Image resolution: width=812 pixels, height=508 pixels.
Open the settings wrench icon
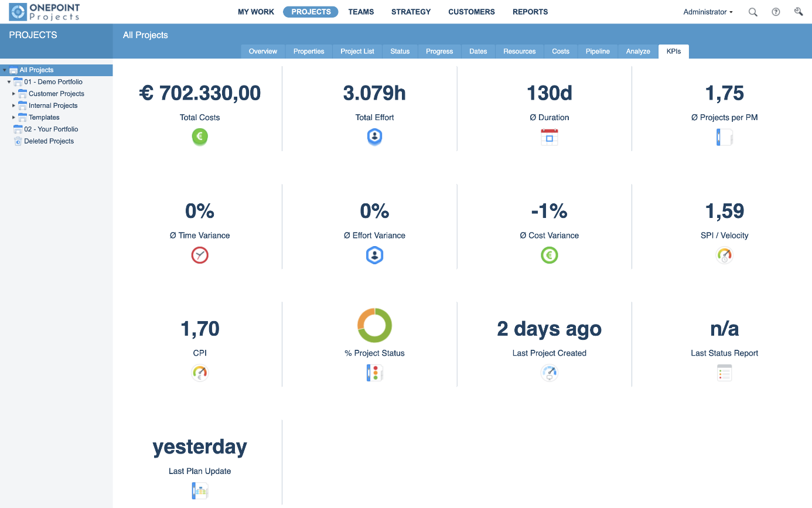(798, 12)
